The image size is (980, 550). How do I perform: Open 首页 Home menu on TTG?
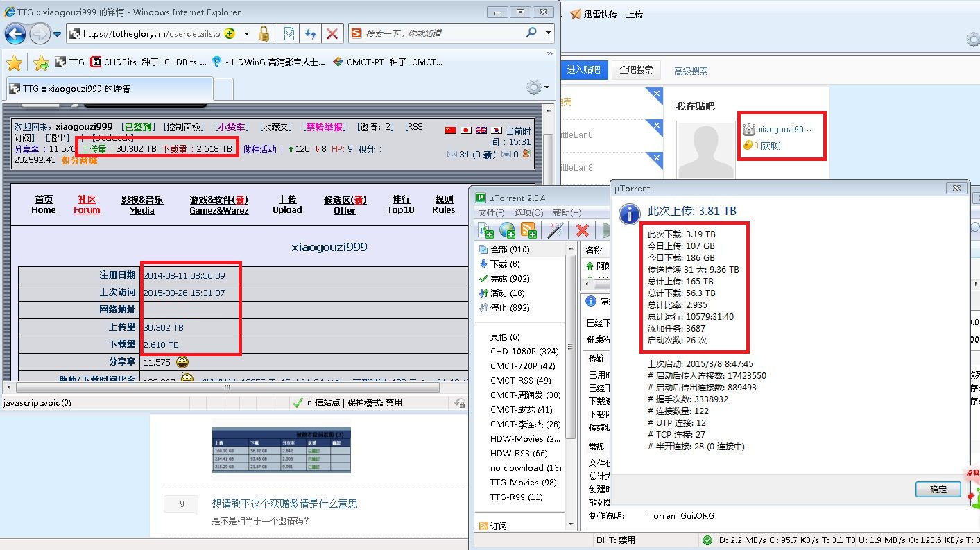click(44, 205)
